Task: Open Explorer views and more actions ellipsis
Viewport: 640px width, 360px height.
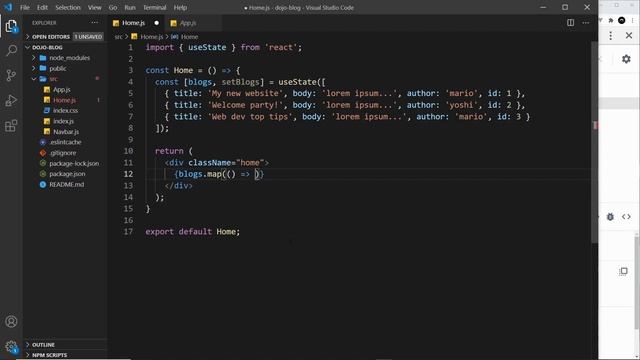Action: [95, 23]
